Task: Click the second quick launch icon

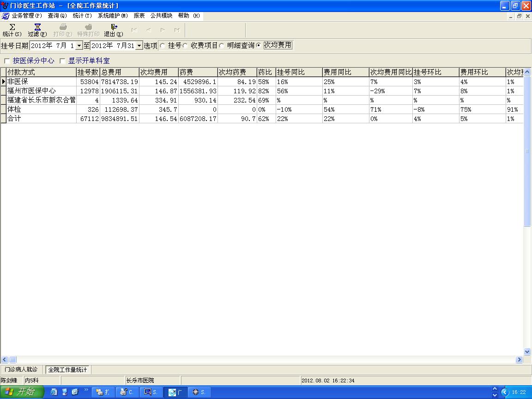Action: [65, 392]
